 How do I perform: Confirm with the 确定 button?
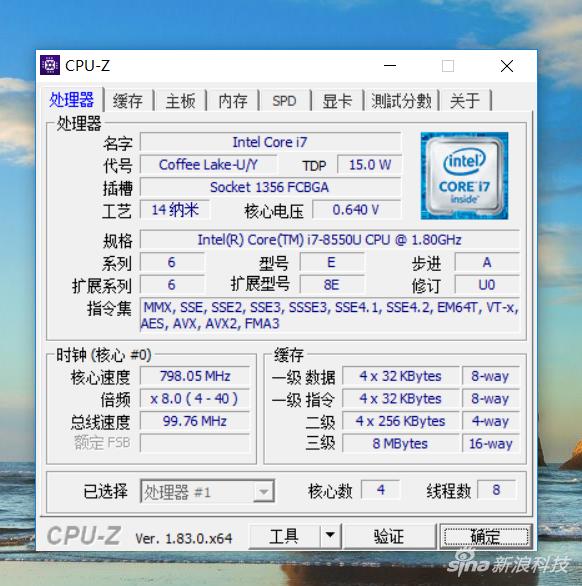tap(486, 536)
